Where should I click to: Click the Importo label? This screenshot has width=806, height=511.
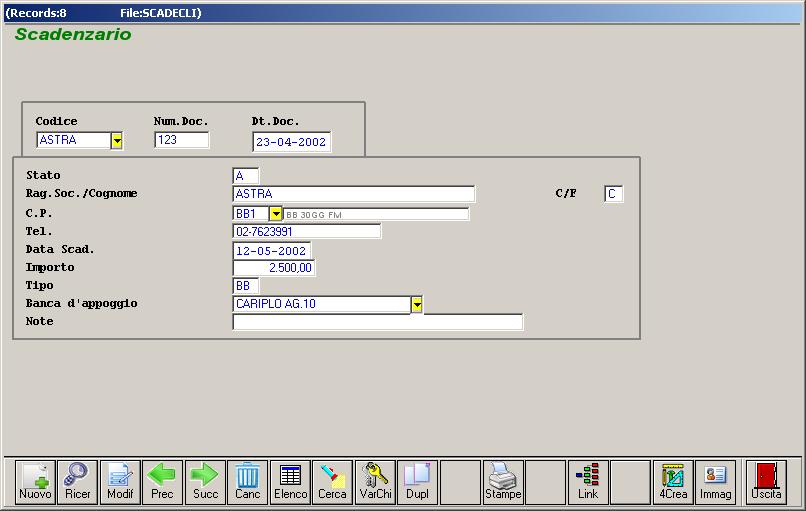tap(50, 267)
